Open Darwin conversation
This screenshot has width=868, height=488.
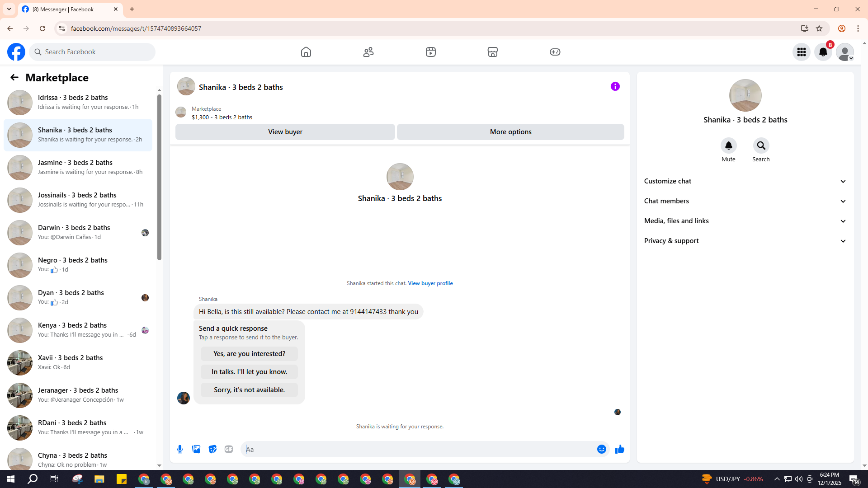pos(78,233)
